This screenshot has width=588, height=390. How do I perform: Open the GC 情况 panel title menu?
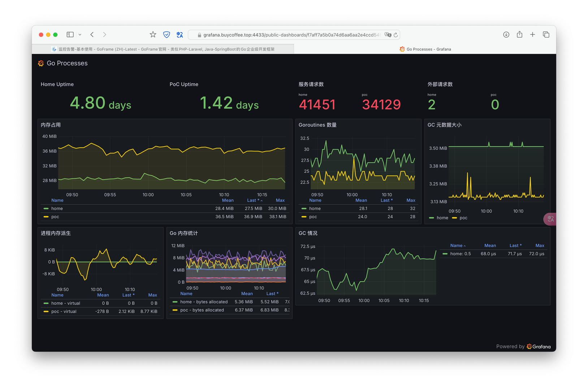pyautogui.click(x=308, y=233)
